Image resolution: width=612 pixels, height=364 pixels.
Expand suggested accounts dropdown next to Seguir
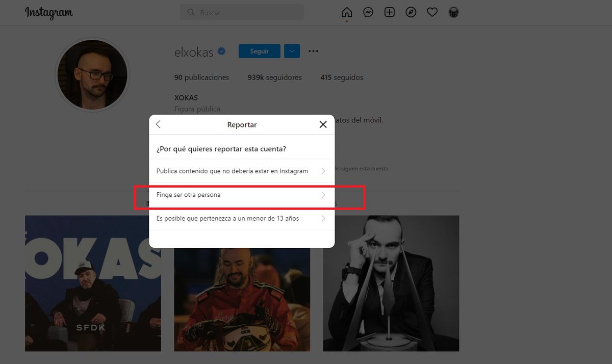pyautogui.click(x=292, y=51)
